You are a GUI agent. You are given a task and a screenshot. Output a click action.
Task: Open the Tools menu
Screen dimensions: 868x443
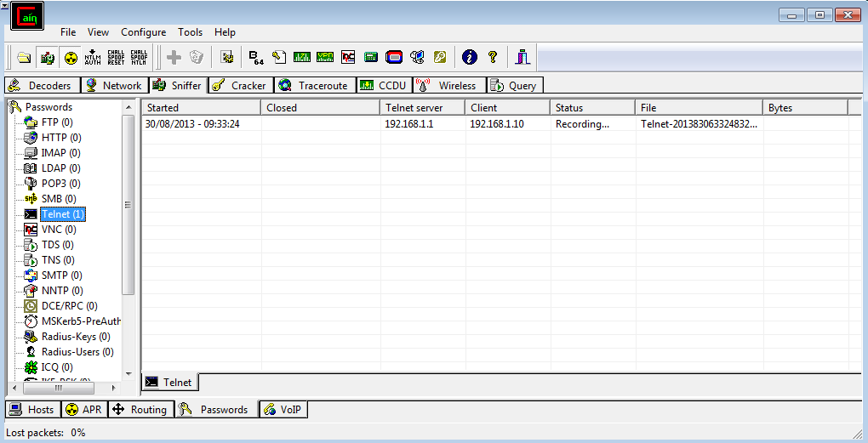[x=190, y=32]
